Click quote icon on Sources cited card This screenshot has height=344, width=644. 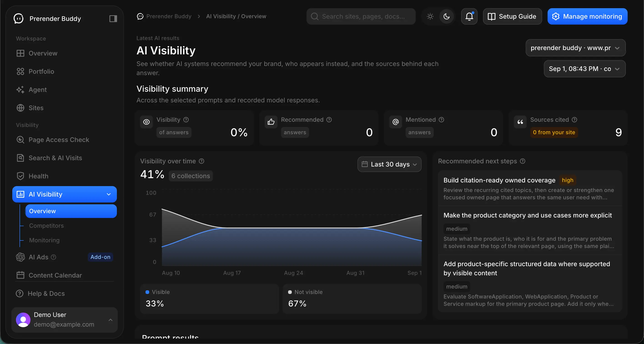(520, 122)
